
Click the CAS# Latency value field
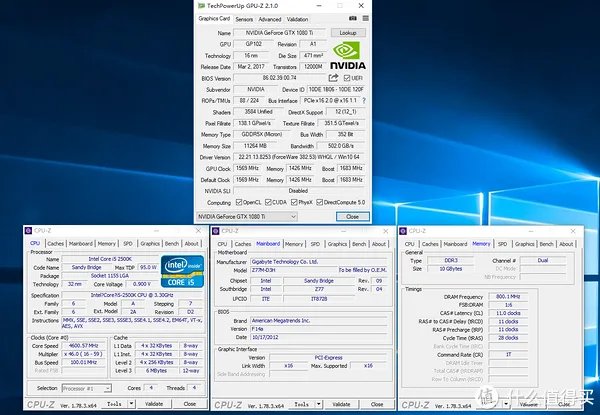pos(508,313)
